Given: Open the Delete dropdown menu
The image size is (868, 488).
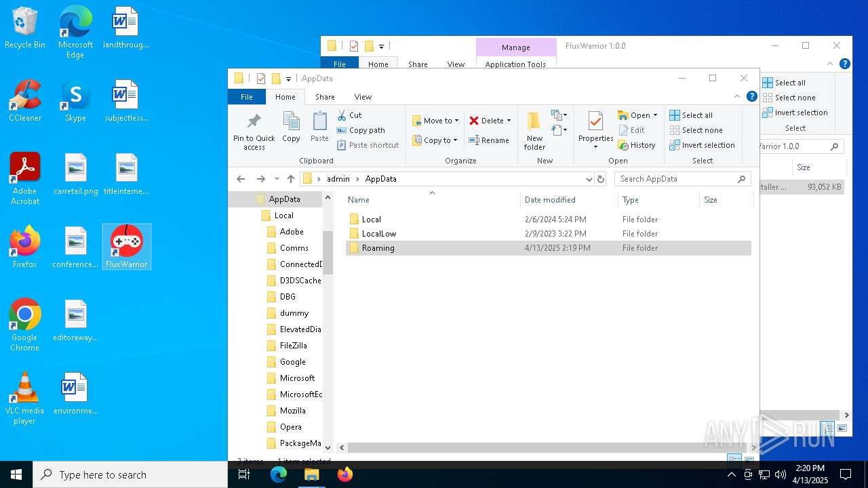Looking at the screenshot, I should coord(509,121).
